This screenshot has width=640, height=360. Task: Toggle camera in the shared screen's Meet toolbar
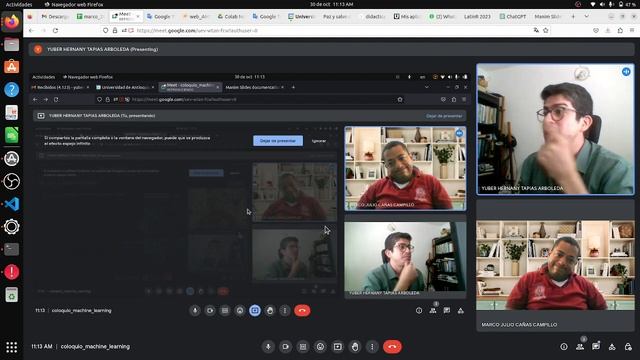pyautogui.click(x=210, y=311)
